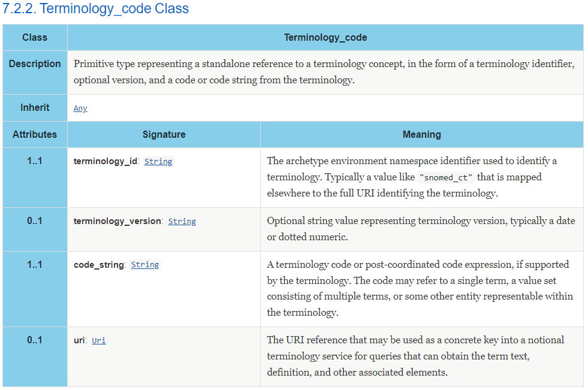The image size is (588, 390).
Task: Click the description paragraph about primitive type
Action: (x=324, y=72)
